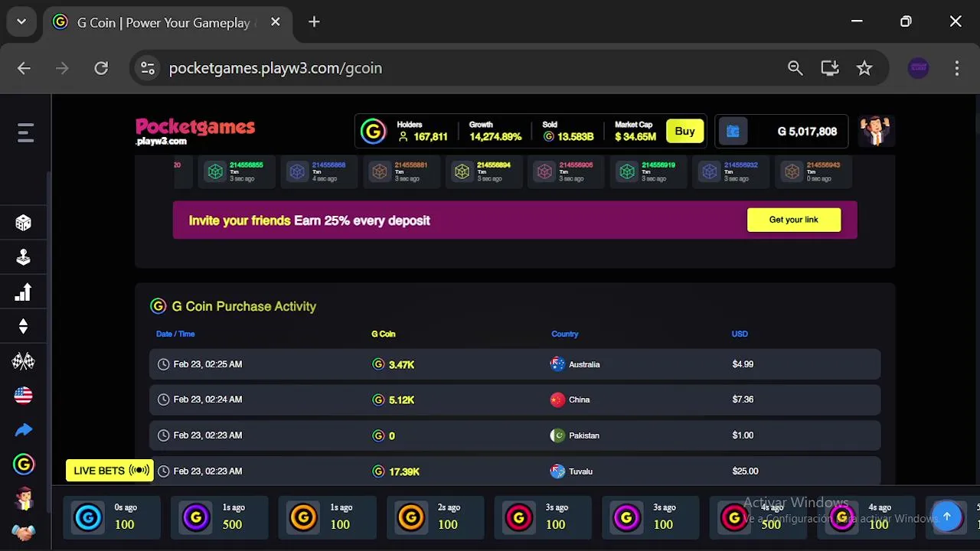Open transaction block 214556919
Screen dimensions: 980x551
tap(648, 171)
